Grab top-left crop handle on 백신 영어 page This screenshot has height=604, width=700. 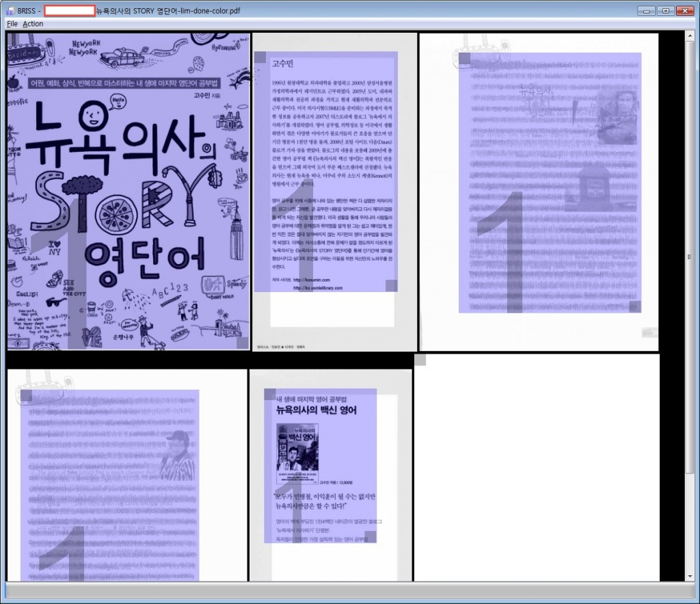click(269, 395)
